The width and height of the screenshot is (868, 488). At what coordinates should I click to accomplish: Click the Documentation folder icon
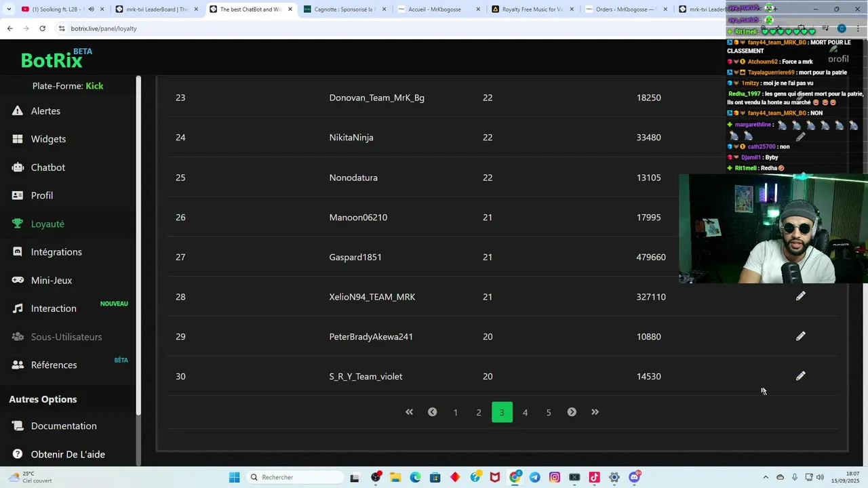(x=18, y=426)
